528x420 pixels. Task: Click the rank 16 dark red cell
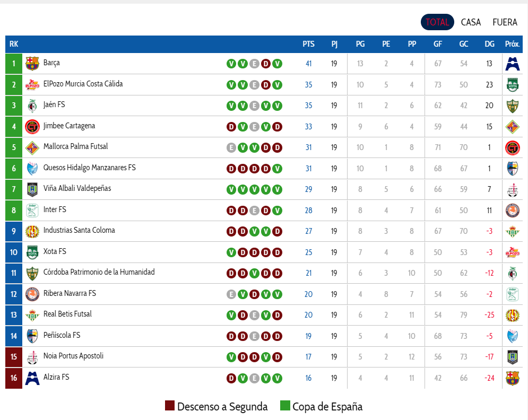14,378
